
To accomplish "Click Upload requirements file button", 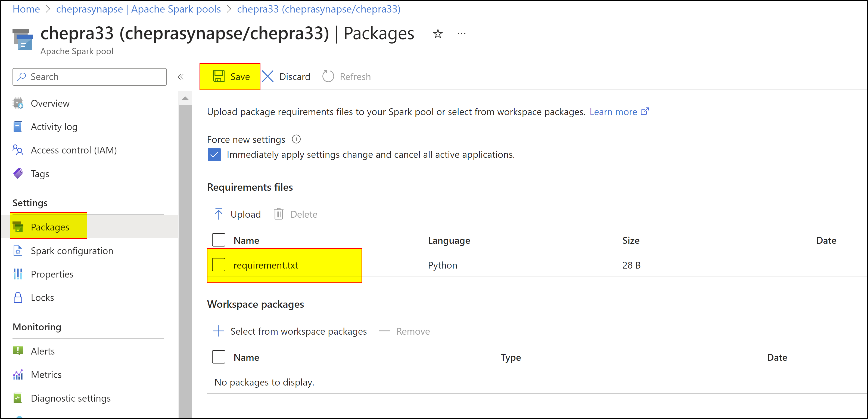I will coord(238,214).
